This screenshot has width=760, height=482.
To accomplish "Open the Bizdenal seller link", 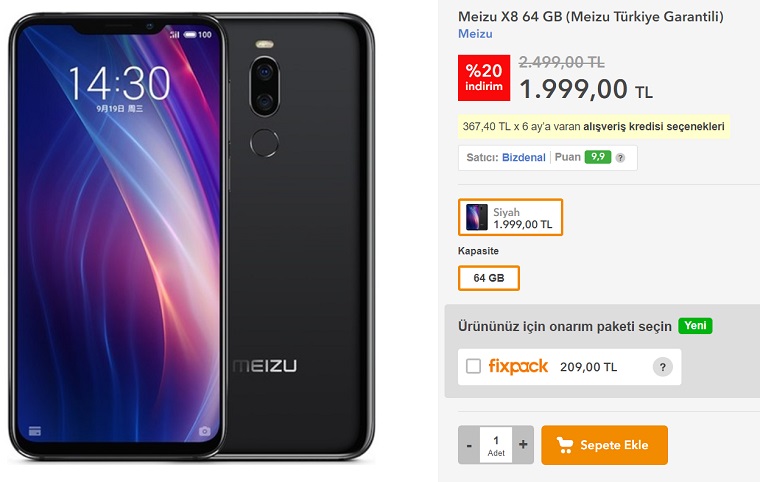I will (x=523, y=158).
